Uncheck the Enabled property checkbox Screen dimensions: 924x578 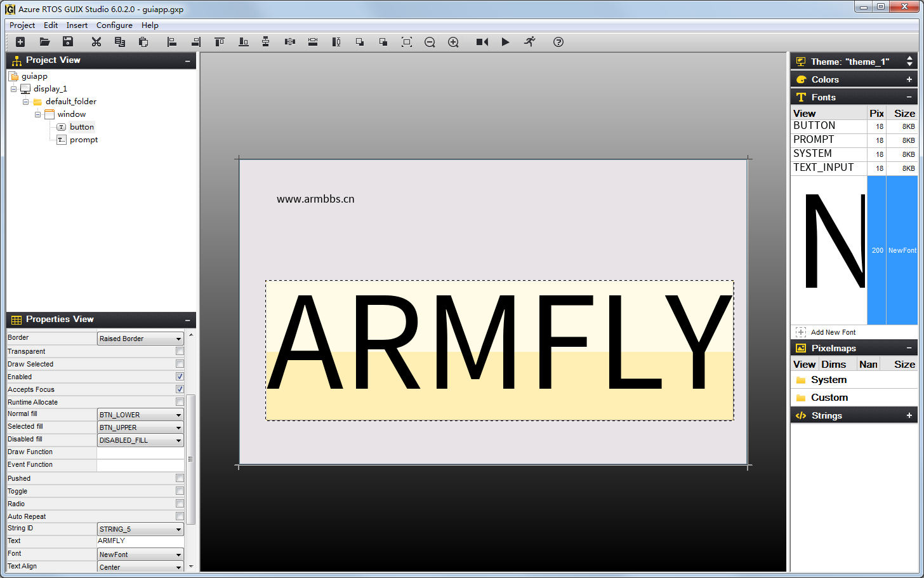click(x=180, y=377)
